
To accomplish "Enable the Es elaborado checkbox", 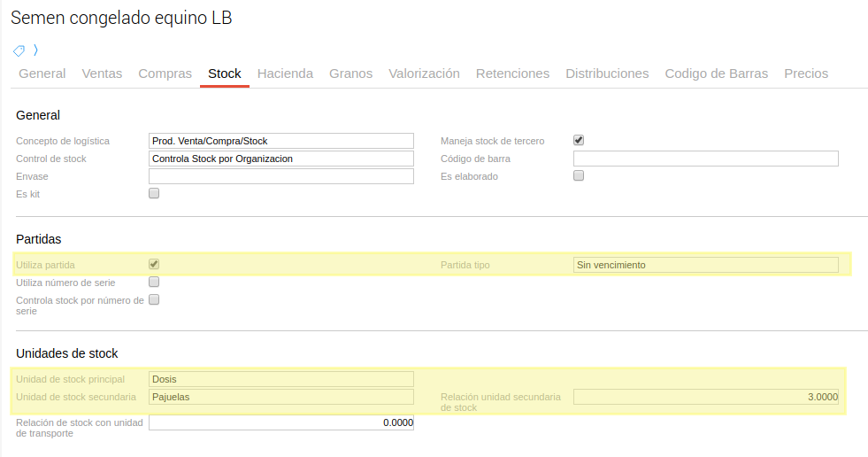I will point(579,175).
